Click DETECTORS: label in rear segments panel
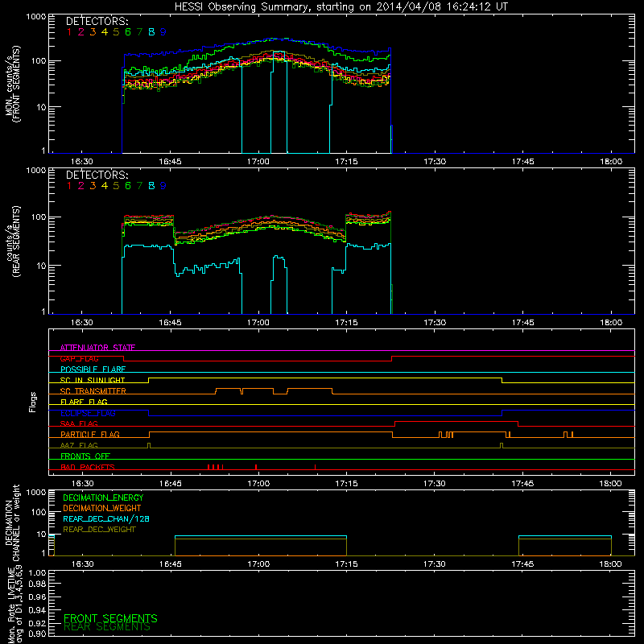The height and width of the screenshot is (644, 644). pos(97,175)
